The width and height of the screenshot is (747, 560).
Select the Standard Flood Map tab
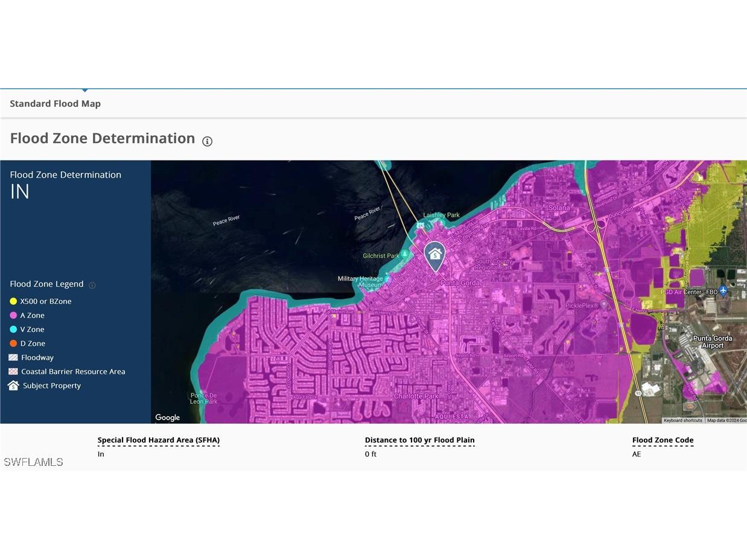click(x=56, y=104)
